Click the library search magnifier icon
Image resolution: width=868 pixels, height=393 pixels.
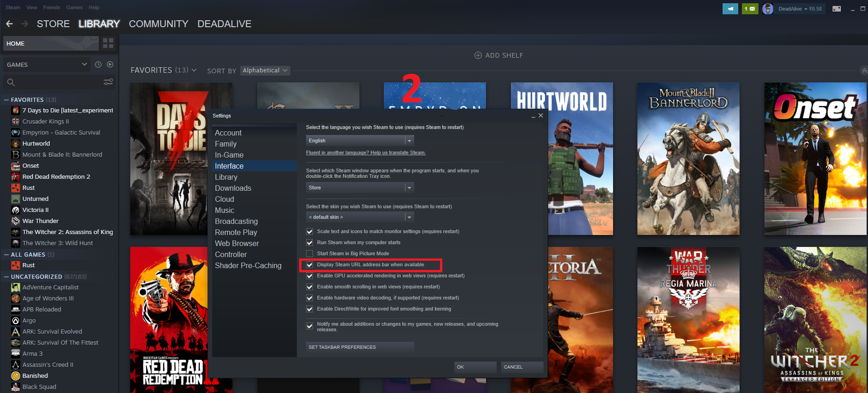click(x=11, y=82)
